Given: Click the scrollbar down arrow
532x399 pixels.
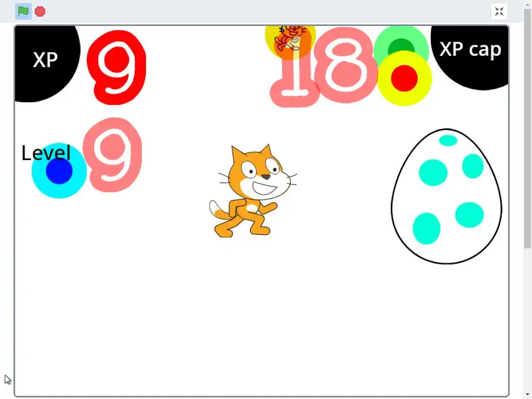Looking at the screenshot, I should coord(528,395).
